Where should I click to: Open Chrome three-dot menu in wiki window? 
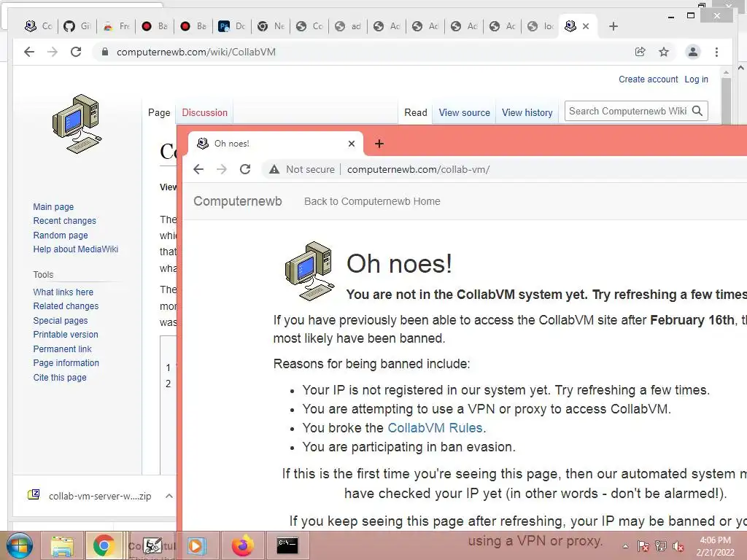click(x=716, y=52)
